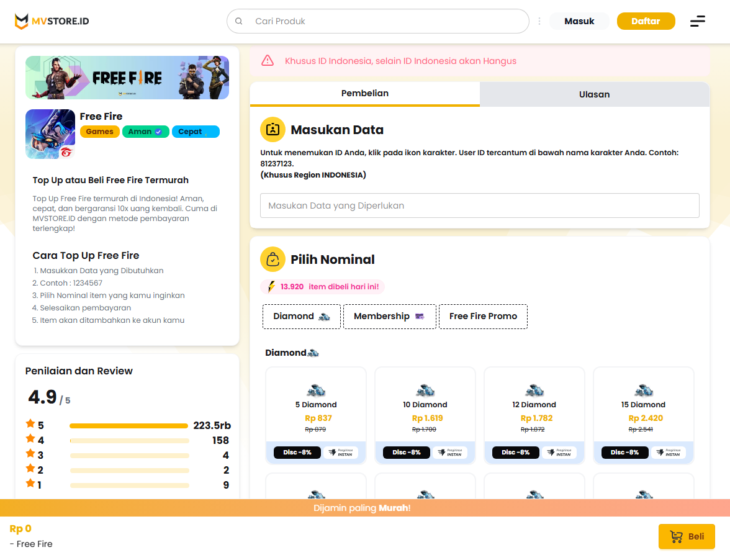The image size is (730, 560).
Task: Switch to the Ulasan tab
Action: point(594,94)
